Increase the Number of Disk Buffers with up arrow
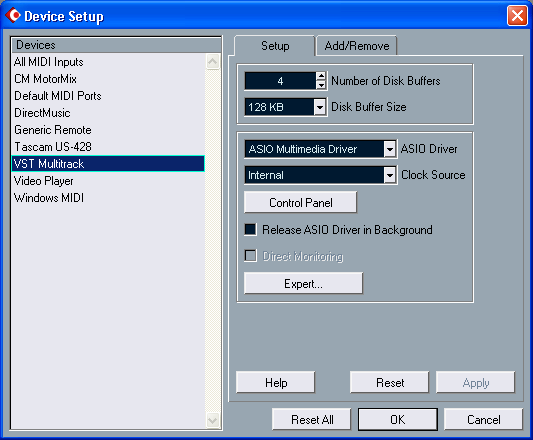This screenshot has height=440, width=533. tap(321, 76)
